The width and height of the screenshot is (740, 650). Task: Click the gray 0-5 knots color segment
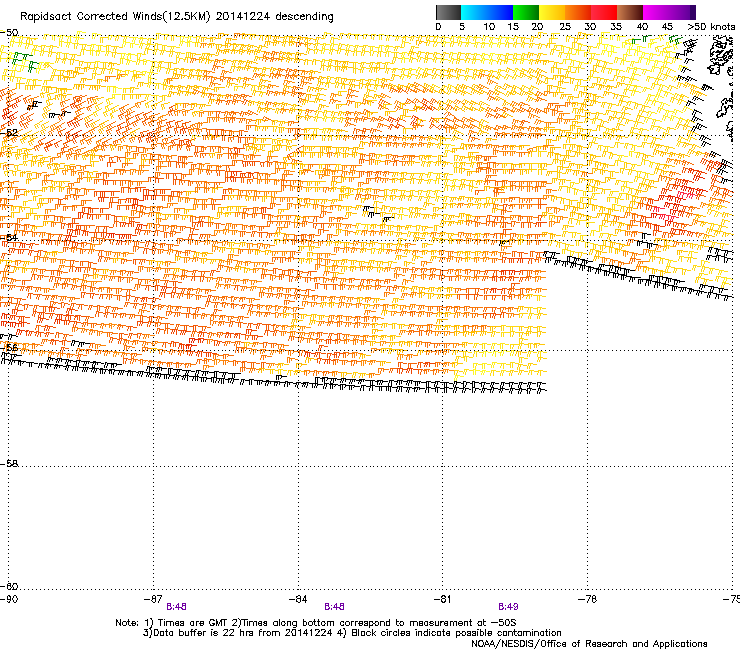pos(448,12)
